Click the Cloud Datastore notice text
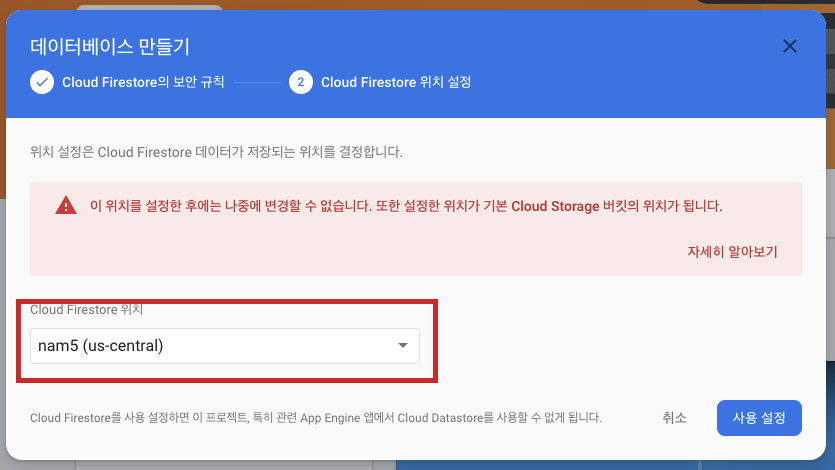This screenshot has width=835, height=470. [x=316, y=418]
